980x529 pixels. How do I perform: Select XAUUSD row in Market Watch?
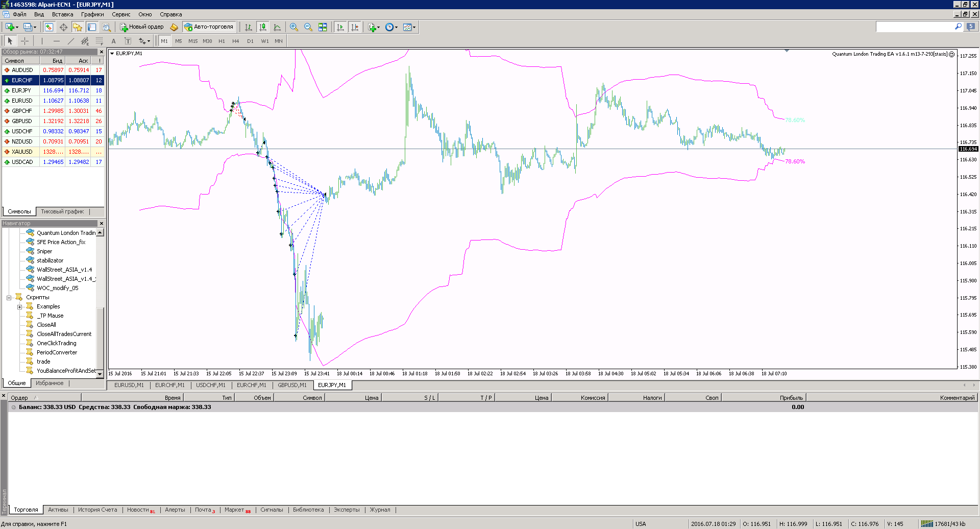[x=53, y=152]
